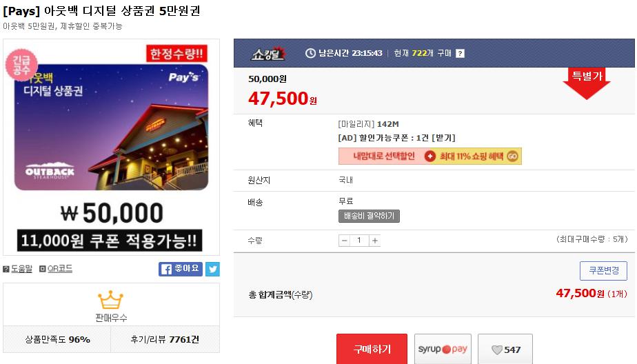The width and height of the screenshot is (637, 364).
Task: Increase quantity with the plus button
Action: click(375, 241)
